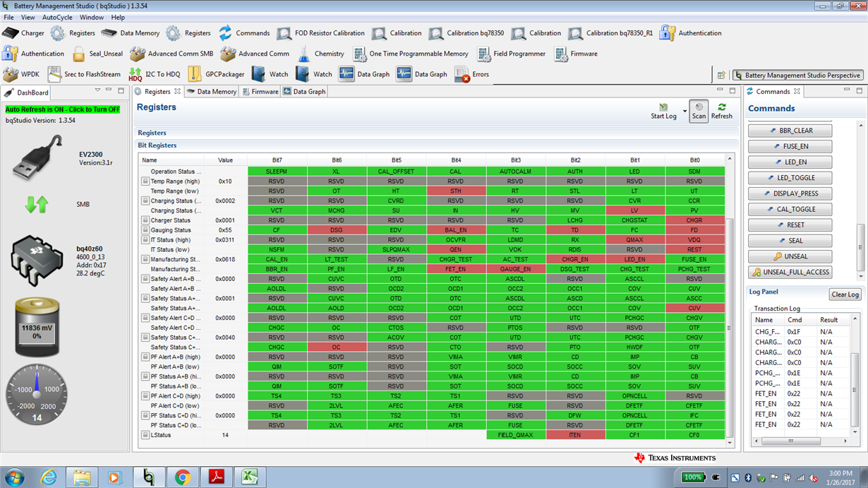
Task: Click the ITEN bit cell in LStatus
Action: [x=575, y=435]
